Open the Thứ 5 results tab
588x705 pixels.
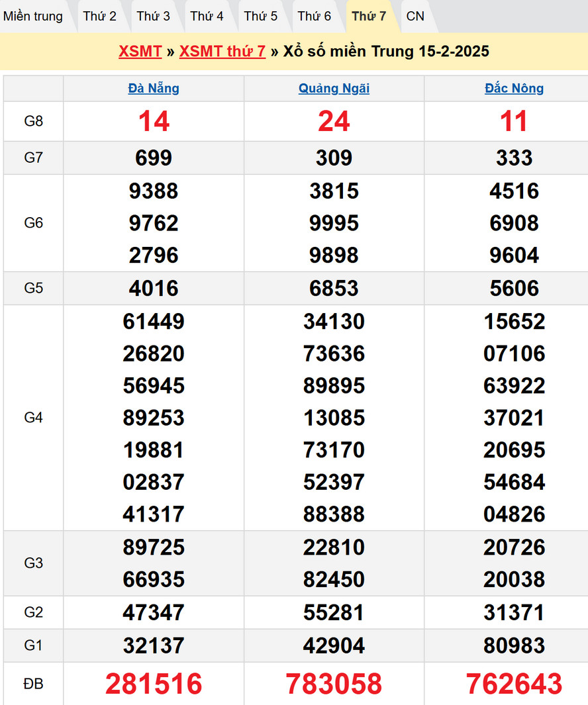[x=261, y=17]
